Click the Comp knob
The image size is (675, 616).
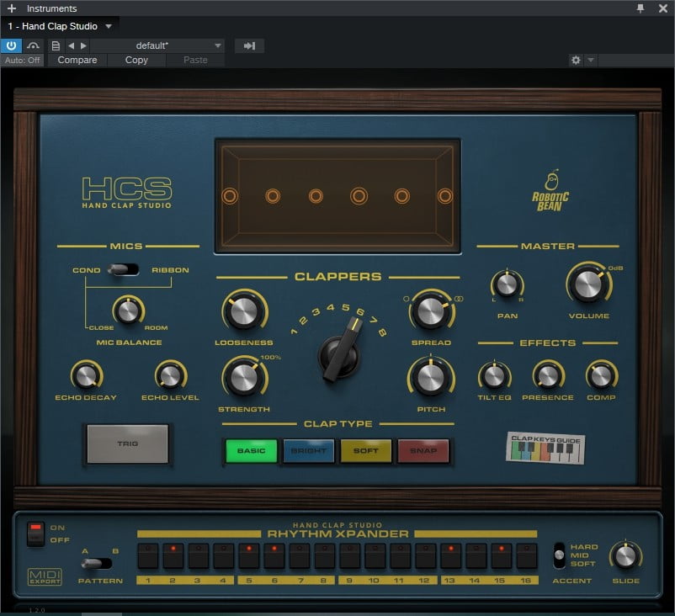[x=602, y=375]
